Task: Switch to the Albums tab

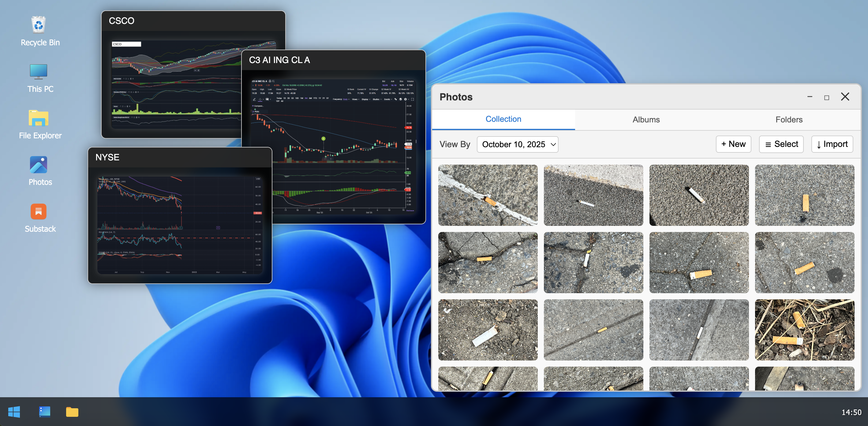Action: point(646,120)
